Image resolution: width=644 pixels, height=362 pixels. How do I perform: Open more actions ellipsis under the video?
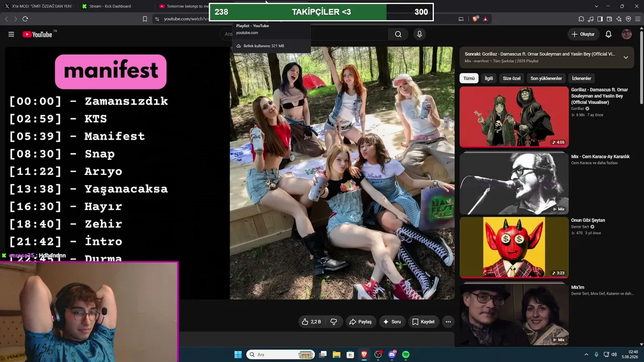[448, 322]
